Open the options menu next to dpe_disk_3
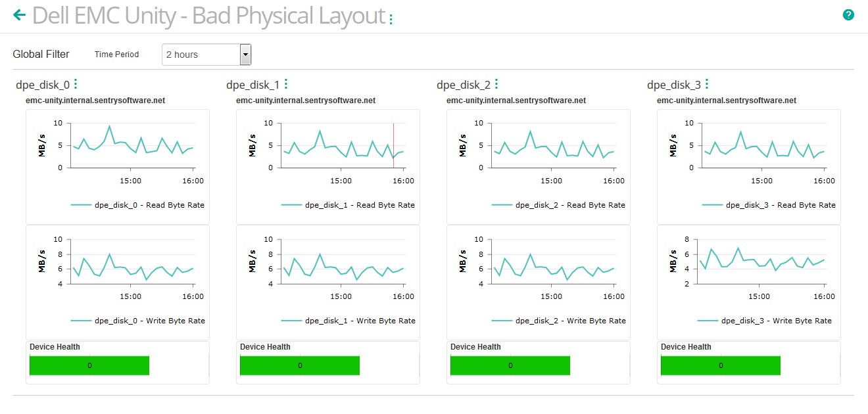This screenshot has width=868, height=414. (707, 84)
